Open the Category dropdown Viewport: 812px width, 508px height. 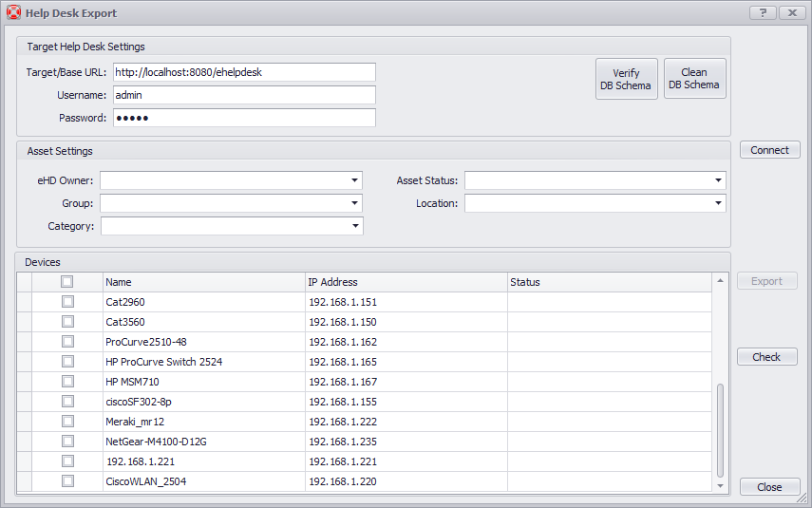coord(356,226)
